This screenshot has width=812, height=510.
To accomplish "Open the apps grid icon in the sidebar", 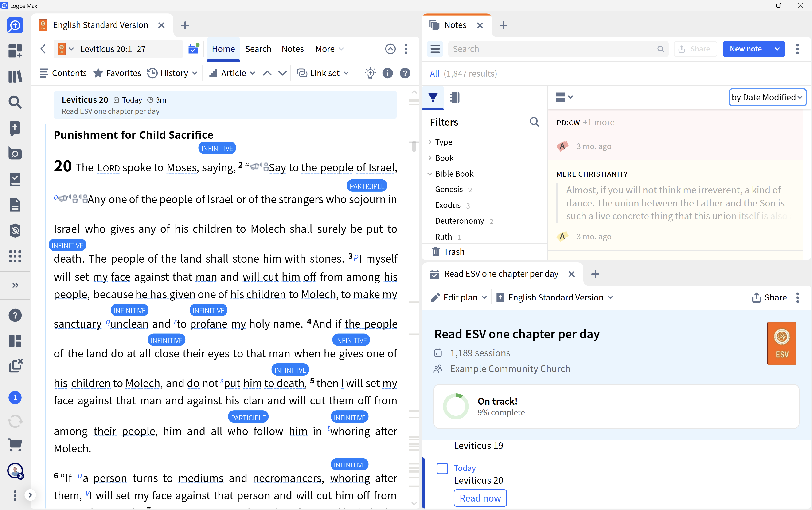I will coord(15,256).
